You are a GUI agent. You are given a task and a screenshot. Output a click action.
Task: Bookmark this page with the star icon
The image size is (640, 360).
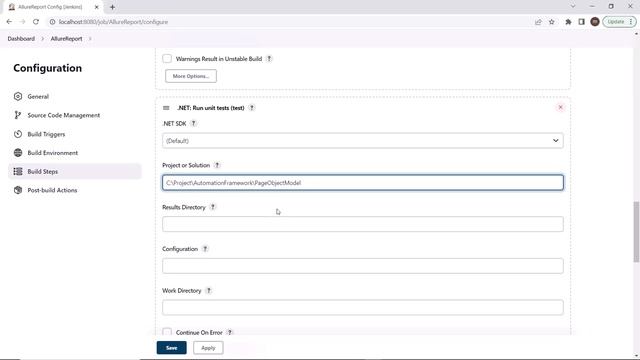click(x=552, y=22)
